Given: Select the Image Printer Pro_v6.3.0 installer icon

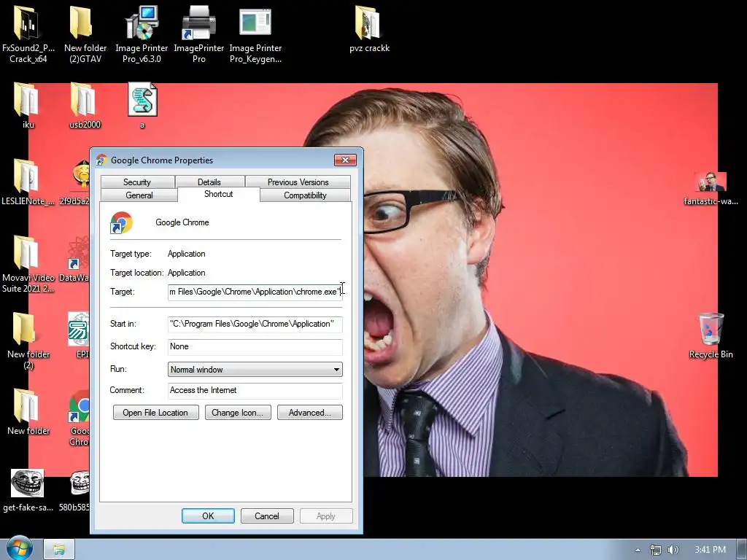Looking at the screenshot, I should pos(142,34).
